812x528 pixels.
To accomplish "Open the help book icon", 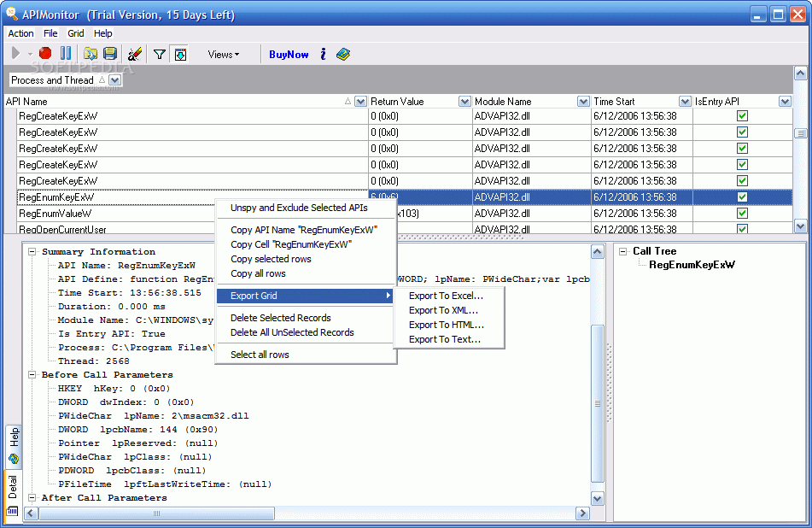I will click(x=343, y=54).
